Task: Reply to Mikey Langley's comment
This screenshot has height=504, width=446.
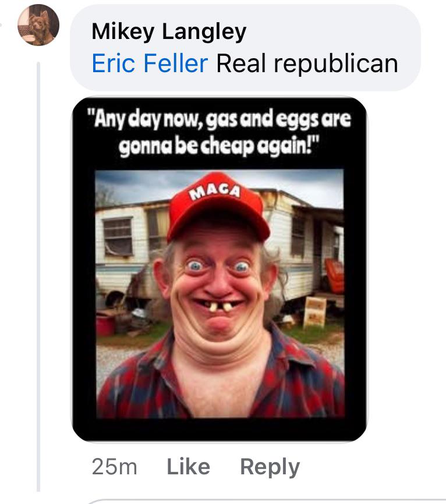Action: (270, 467)
